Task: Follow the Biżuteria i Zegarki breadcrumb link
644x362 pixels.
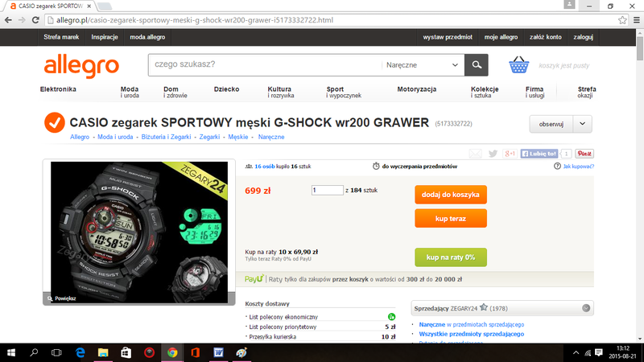Action: (x=166, y=137)
